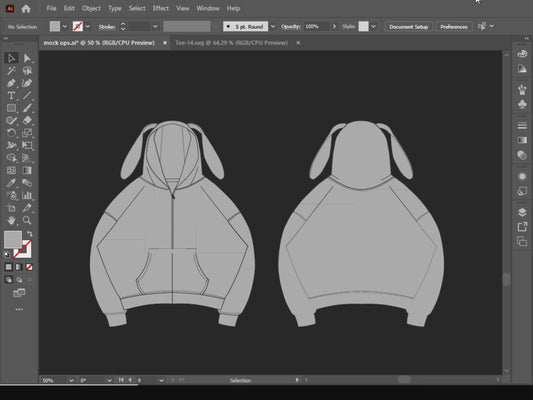Reset to default fill and stroke
Screen dimensions: 533x400
pyautogui.click(x=7, y=255)
